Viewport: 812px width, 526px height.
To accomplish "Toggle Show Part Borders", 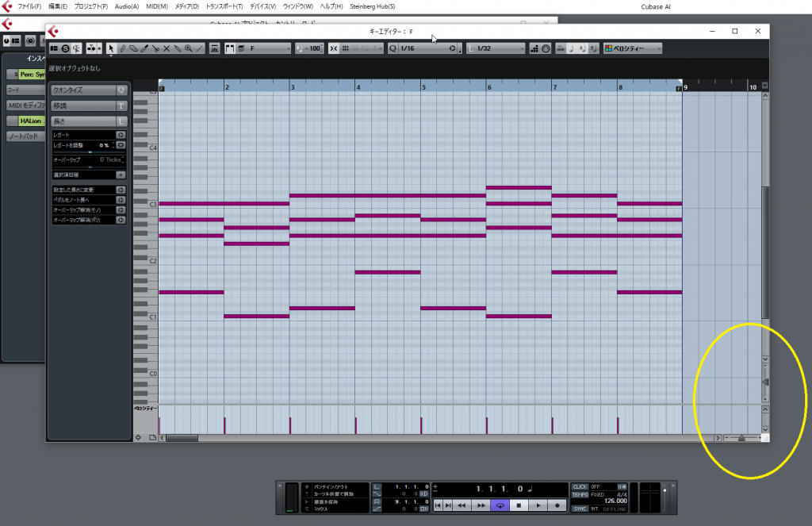I will coord(229,48).
